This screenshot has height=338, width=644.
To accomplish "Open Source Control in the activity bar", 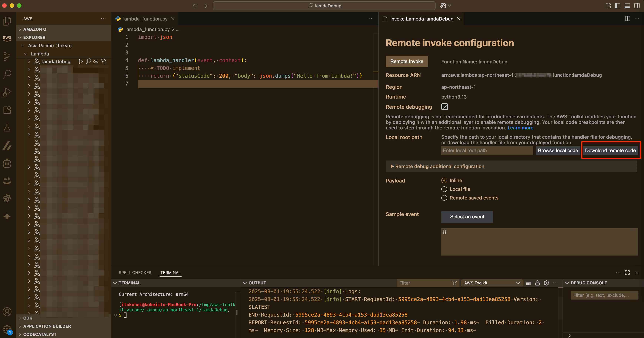I will point(7,56).
